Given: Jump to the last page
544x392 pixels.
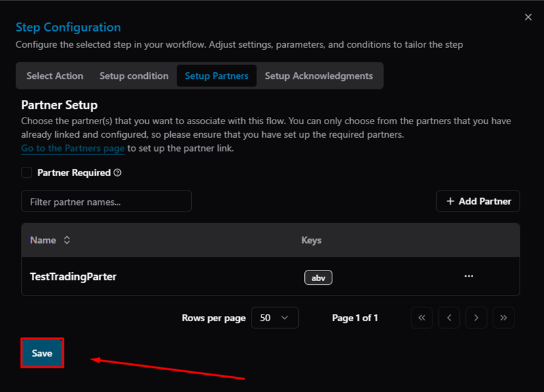Looking at the screenshot, I should pyautogui.click(x=503, y=318).
